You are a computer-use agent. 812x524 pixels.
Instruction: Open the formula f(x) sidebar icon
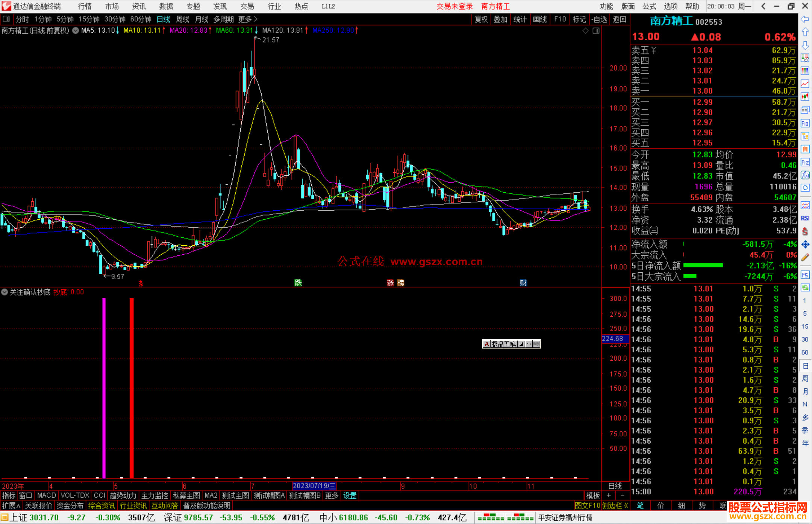pos(805,175)
